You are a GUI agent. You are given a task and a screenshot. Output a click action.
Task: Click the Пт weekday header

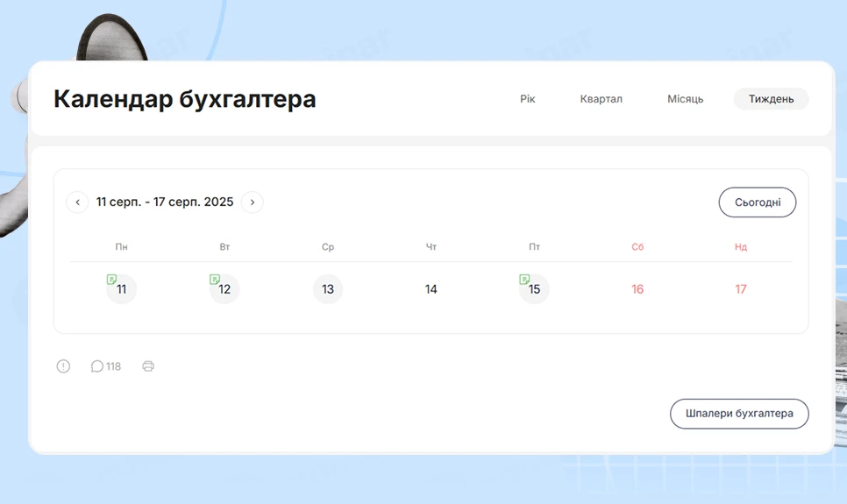(x=534, y=247)
